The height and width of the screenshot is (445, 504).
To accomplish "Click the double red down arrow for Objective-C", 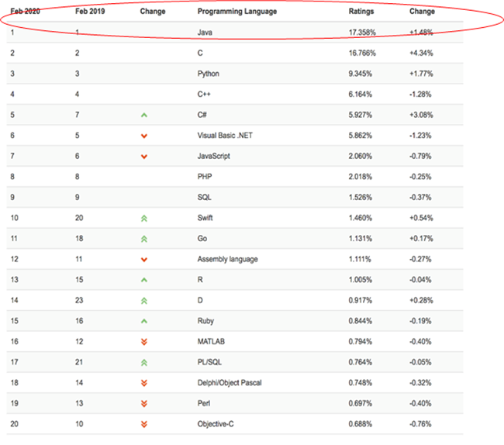I will click(x=143, y=424).
